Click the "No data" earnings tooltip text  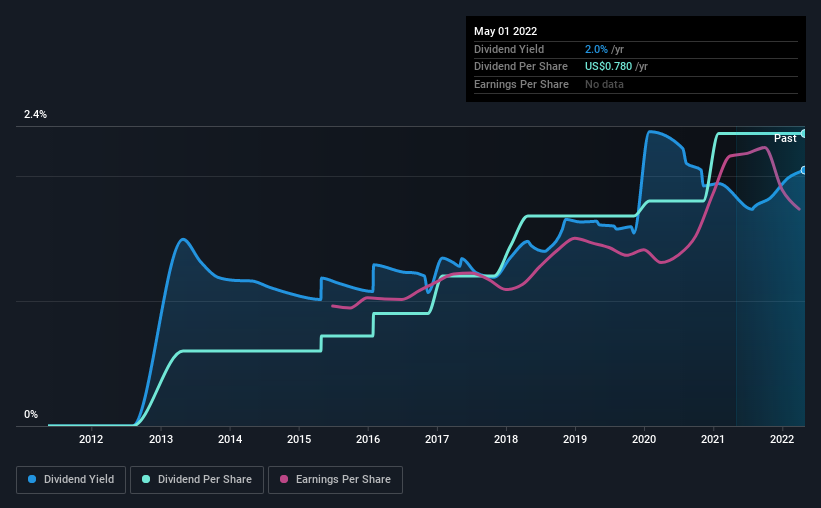click(x=606, y=85)
